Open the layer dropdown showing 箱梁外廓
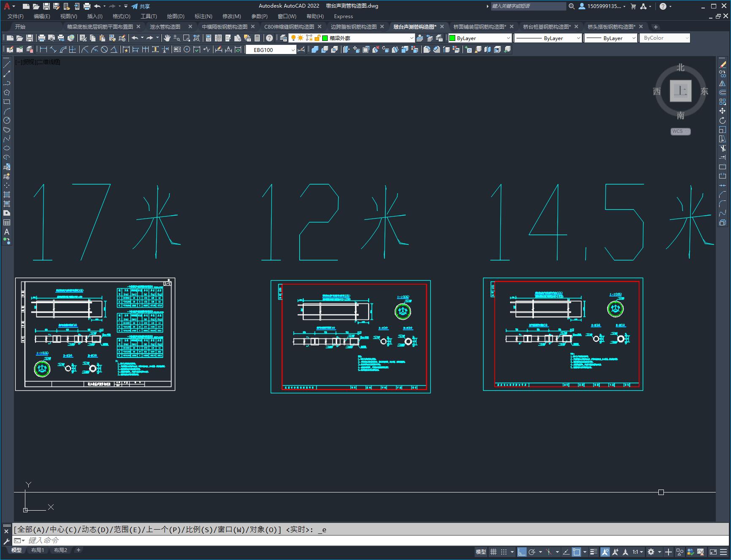This screenshot has height=560, width=731. (352, 38)
